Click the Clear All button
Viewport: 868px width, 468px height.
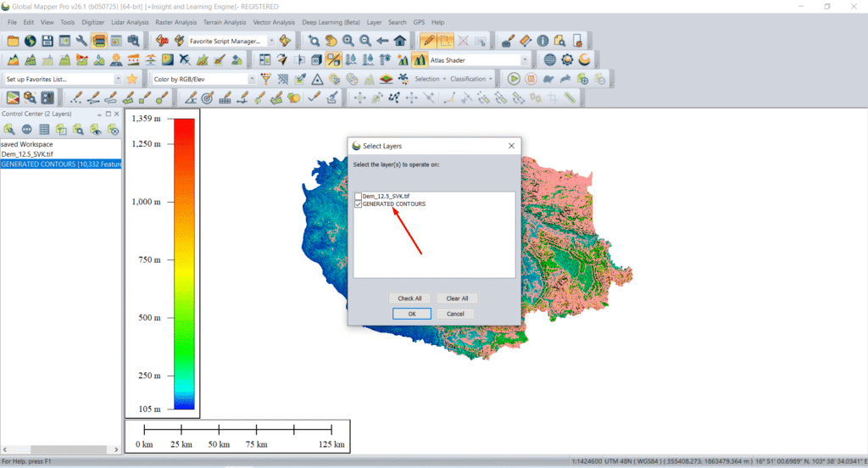pos(457,298)
